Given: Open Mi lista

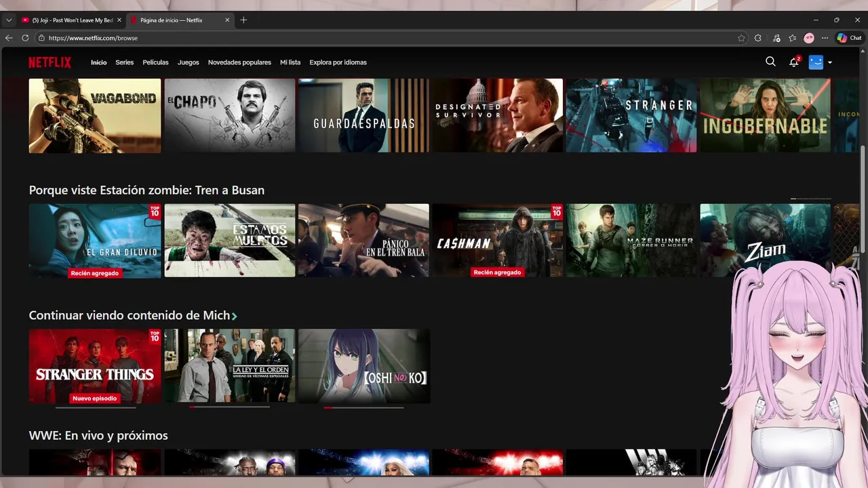Looking at the screenshot, I should 290,62.
